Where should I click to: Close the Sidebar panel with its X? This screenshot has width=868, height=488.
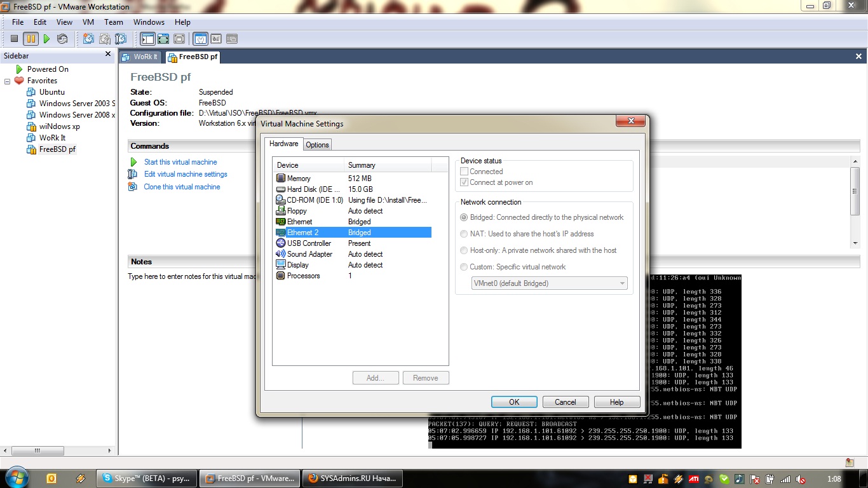108,55
